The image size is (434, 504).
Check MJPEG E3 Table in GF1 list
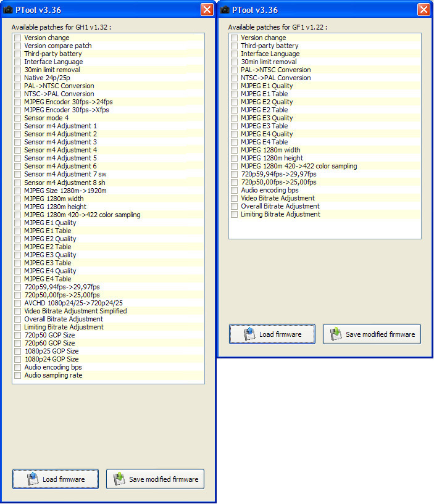click(235, 126)
